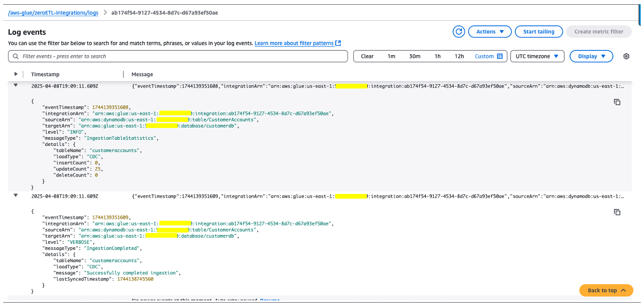Click the Timestamp column header
Viewport: 644px width, 305px height.
[45, 74]
